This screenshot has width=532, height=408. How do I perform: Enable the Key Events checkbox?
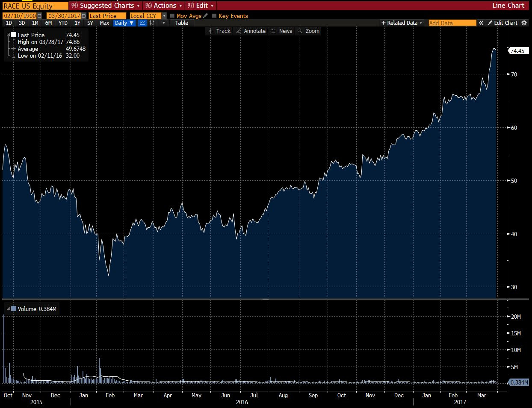pos(214,16)
